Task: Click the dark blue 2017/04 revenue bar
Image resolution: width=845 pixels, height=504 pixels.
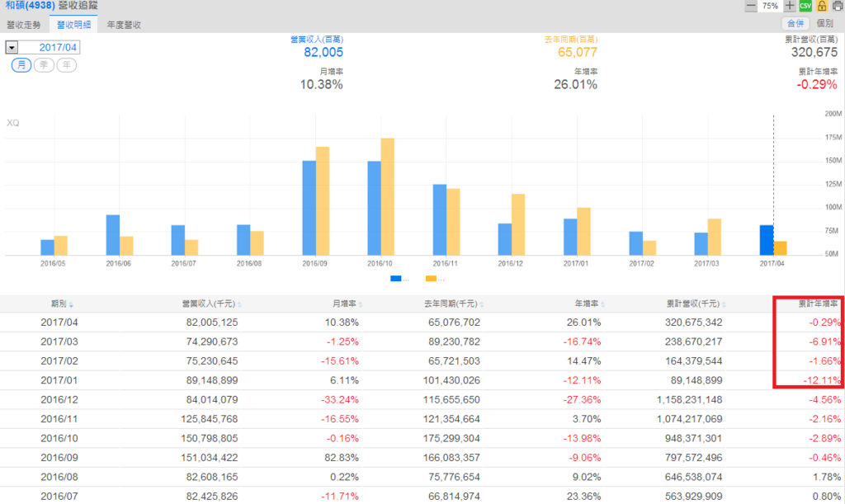Action: pyautogui.click(x=767, y=240)
